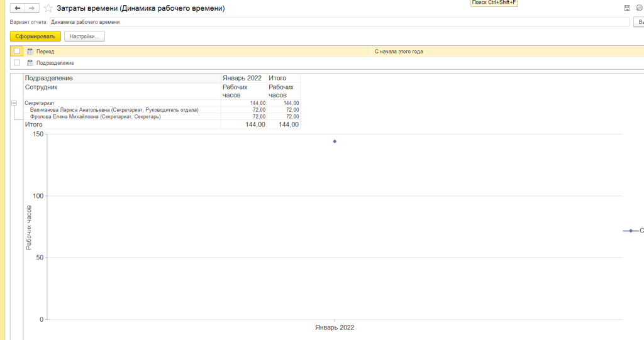This screenshot has height=340, width=644.
Task: Click the printer icon to print report
Action: 638,9
